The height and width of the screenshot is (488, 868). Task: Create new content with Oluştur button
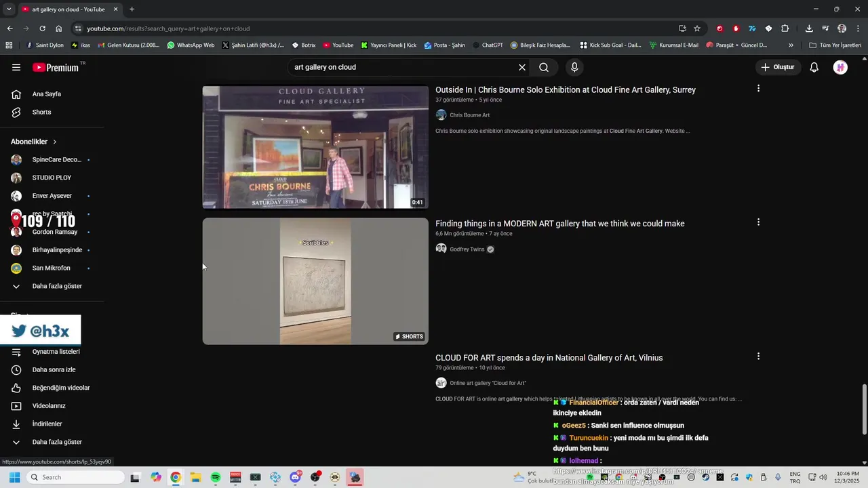[x=777, y=67]
